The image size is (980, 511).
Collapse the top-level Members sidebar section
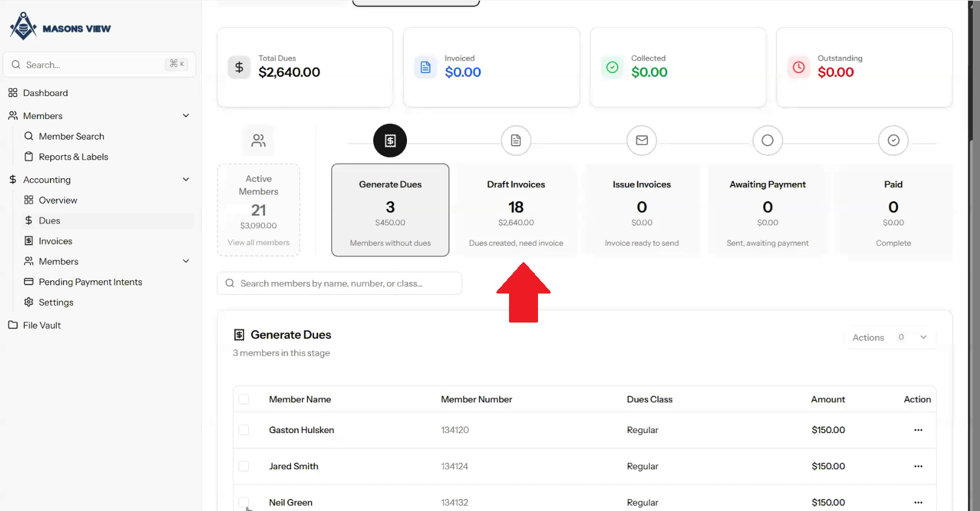pyautogui.click(x=186, y=116)
